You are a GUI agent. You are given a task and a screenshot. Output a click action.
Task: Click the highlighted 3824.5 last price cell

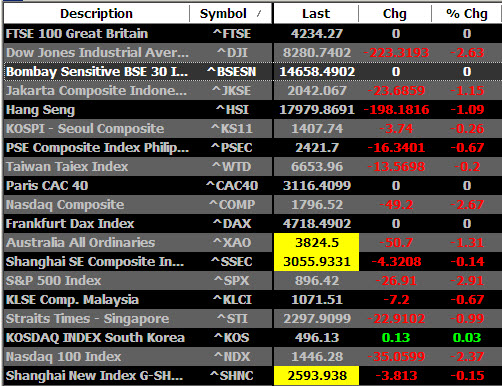[316, 243]
